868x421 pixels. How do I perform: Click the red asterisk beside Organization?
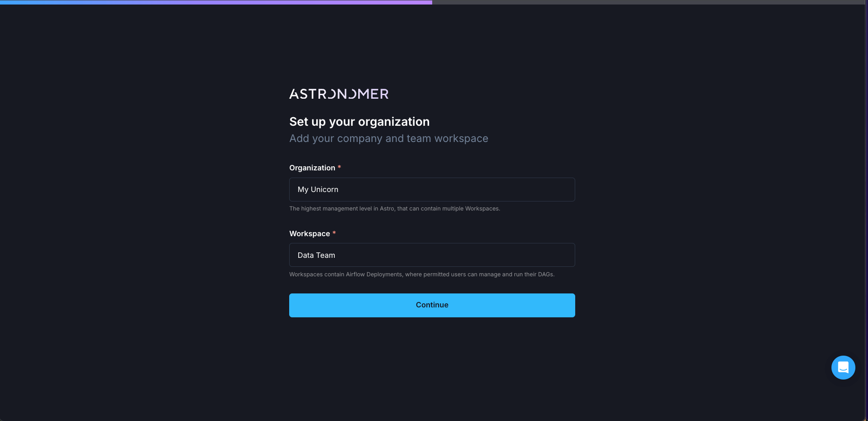(339, 167)
